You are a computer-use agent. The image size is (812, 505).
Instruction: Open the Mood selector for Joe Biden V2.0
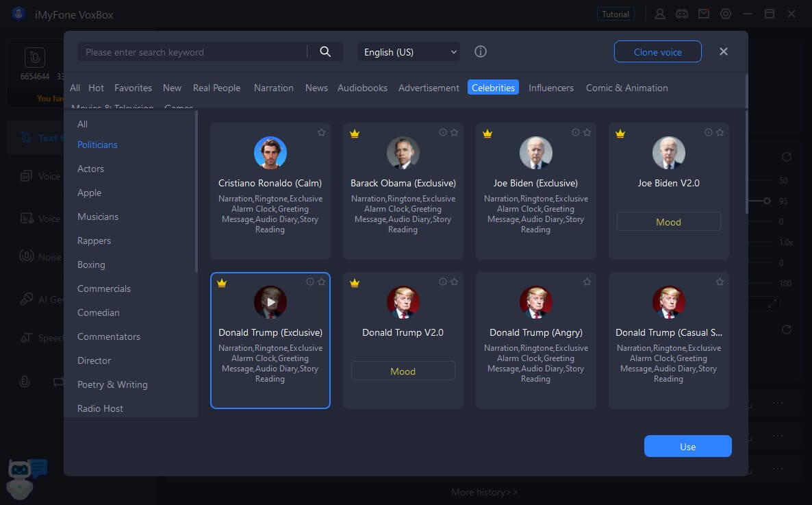coord(668,221)
